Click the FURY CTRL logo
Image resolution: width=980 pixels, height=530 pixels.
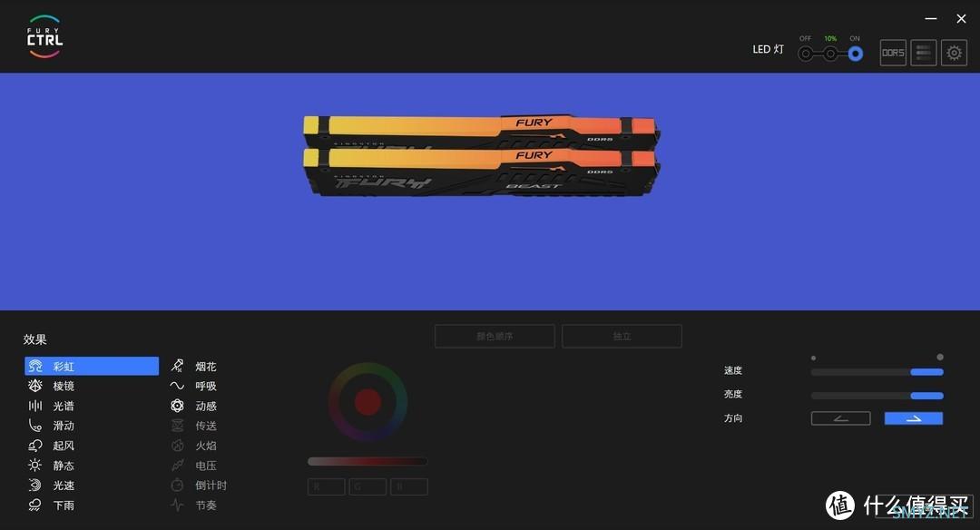(44, 37)
